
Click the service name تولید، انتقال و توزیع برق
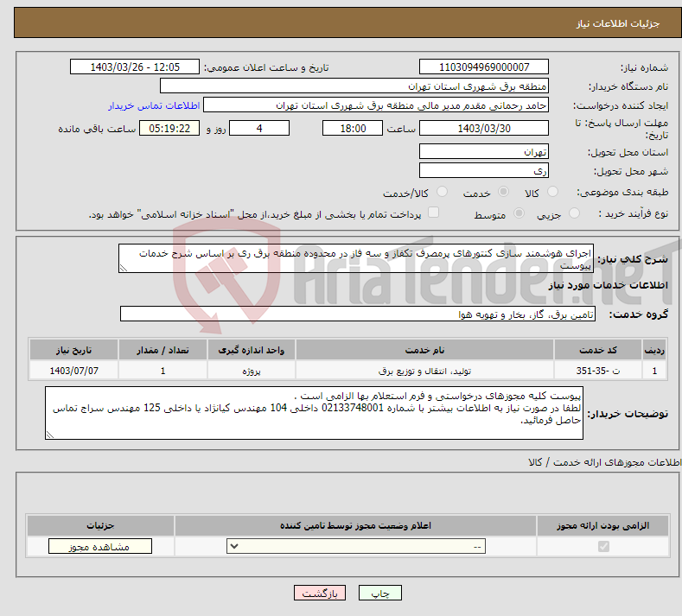[x=424, y=371]
